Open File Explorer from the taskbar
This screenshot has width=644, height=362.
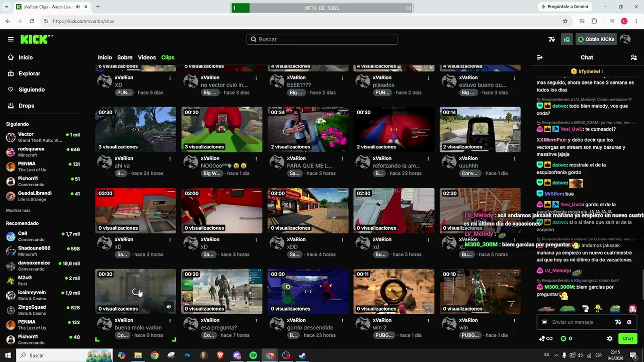[x=138, y=355]
